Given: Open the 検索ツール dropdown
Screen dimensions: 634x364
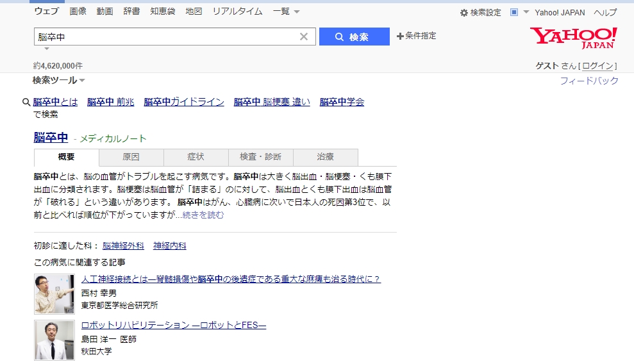Looking at the screenshot, I should [x=58, y=80].
